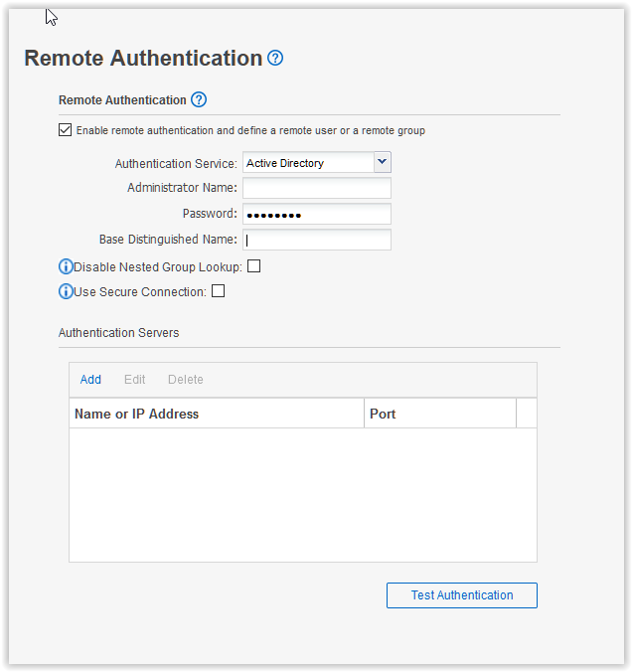
Task: Click the blank column header right of Port
Action: [x=526, y=414]
